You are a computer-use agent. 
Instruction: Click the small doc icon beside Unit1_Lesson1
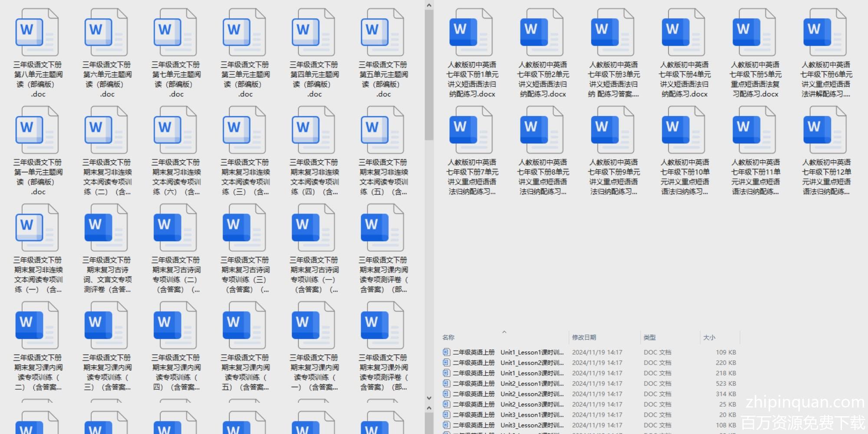pyautogui.click(x=446, y=352)
